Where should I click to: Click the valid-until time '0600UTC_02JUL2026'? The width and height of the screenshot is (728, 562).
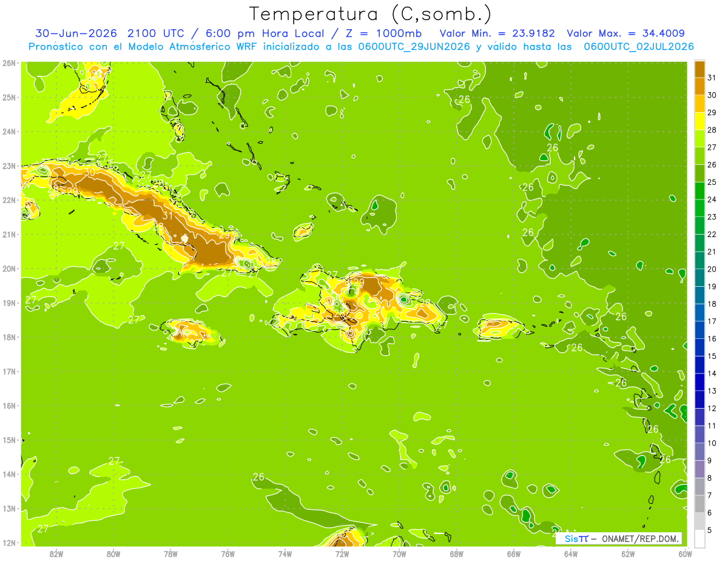639,47
